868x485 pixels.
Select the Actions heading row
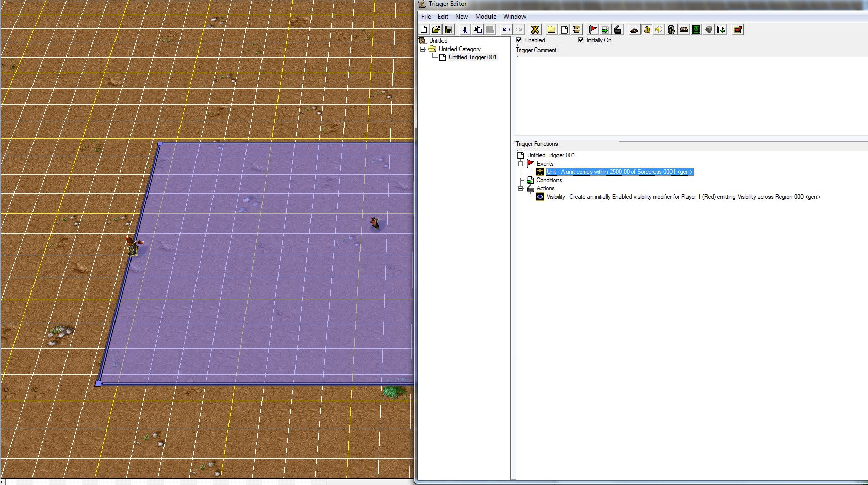(x=545, y=188)
